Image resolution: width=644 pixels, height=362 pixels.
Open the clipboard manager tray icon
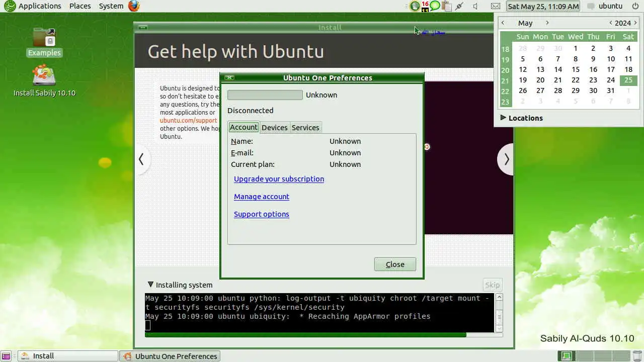(x=446, y=6)
